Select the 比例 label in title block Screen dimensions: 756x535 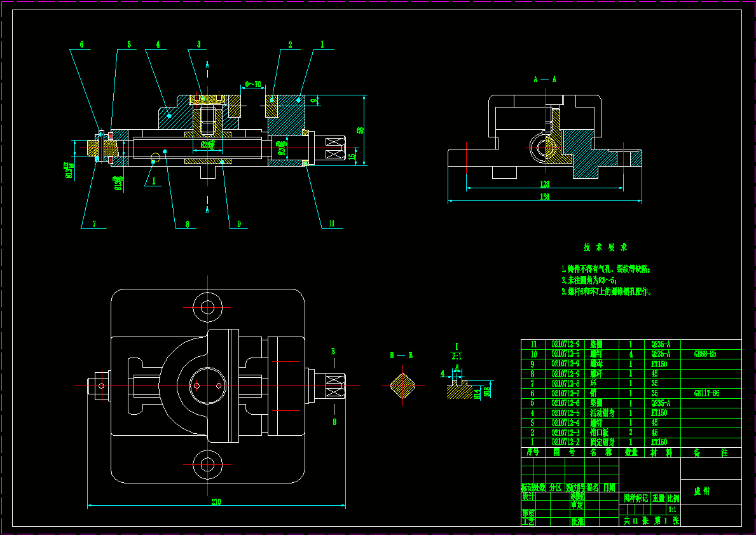[x=673, y=498]
